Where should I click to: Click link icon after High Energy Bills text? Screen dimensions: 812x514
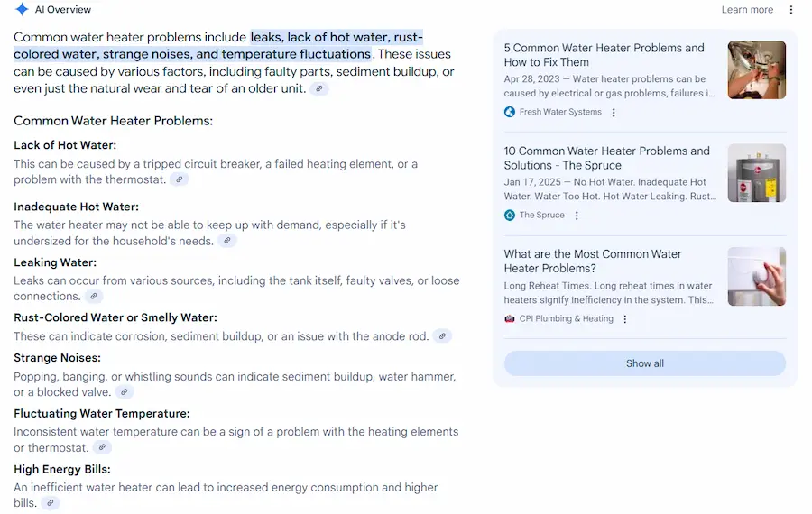pyautogui.click(x=51, y=503)
